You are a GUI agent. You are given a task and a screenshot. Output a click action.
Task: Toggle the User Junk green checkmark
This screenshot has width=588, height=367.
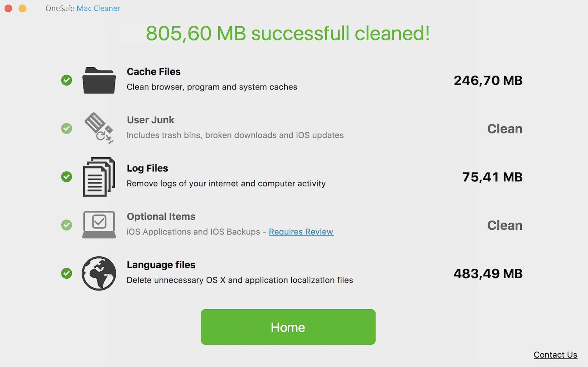click(67, 128)
